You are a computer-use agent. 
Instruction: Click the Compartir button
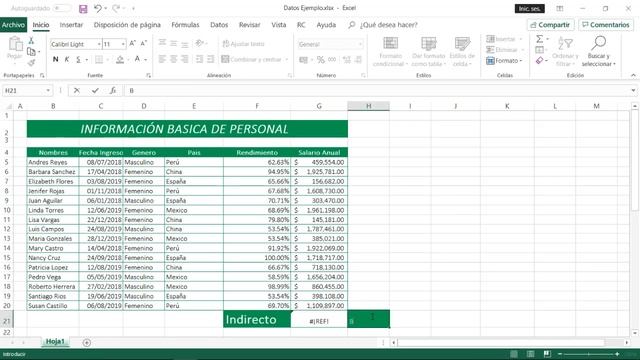pos(550,25)
